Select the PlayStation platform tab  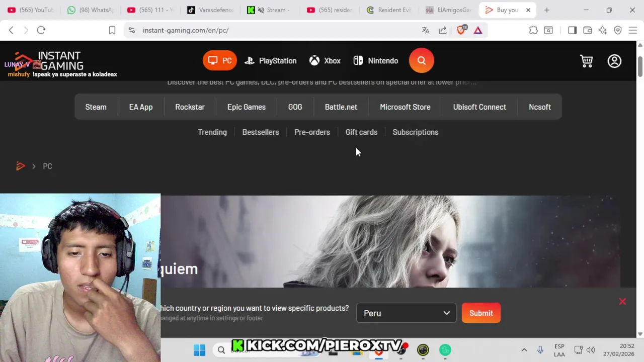click(x=271, y=61)
